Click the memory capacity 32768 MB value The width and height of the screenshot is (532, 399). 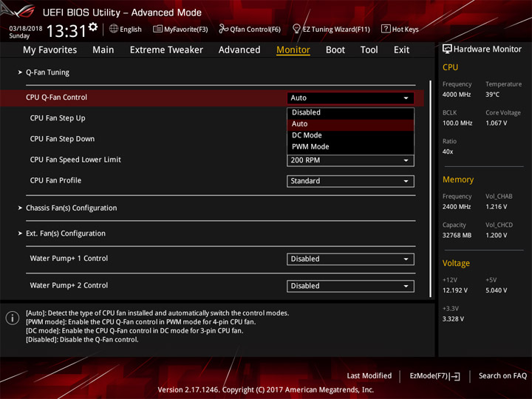(x=457, y=236)
